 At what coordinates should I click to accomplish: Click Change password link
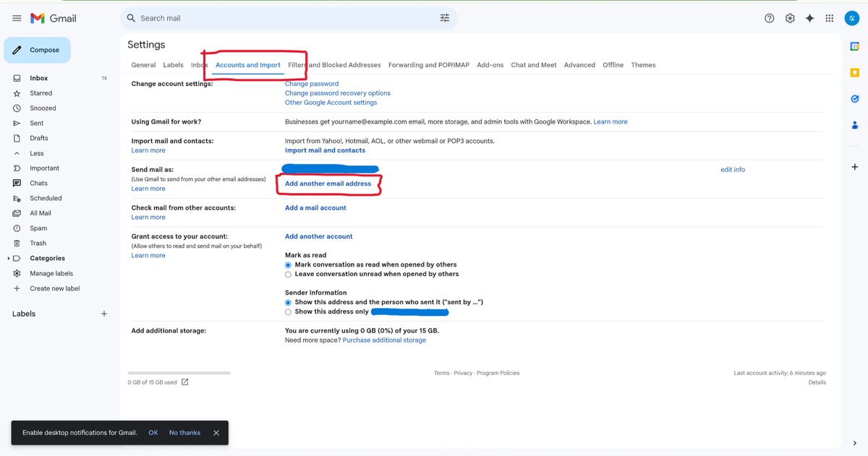click(x=312, y=84)
